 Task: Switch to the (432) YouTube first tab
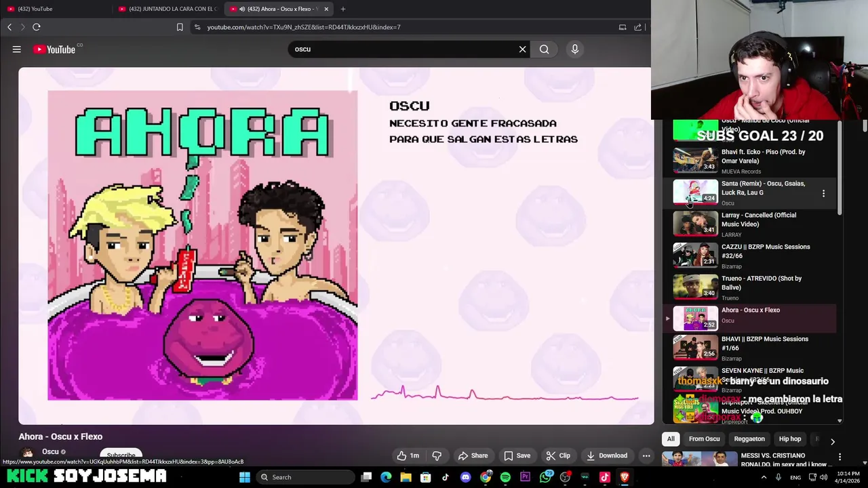56,9
